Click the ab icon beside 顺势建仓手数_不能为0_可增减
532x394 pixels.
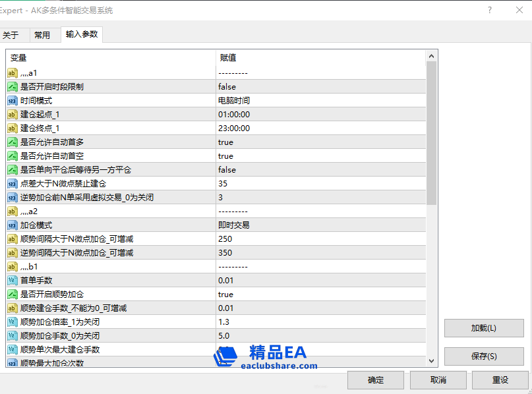(13, 308)
